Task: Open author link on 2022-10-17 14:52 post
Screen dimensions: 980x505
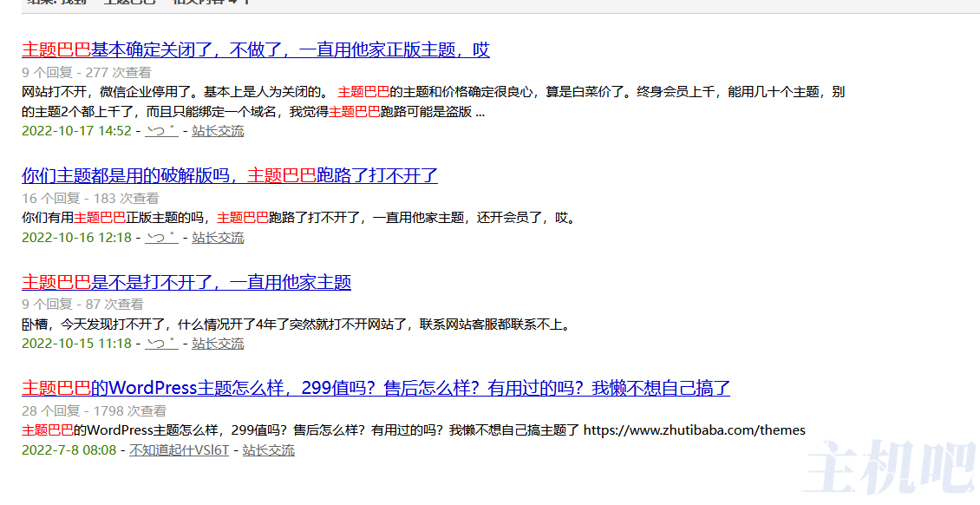Action: click(162, 131)
